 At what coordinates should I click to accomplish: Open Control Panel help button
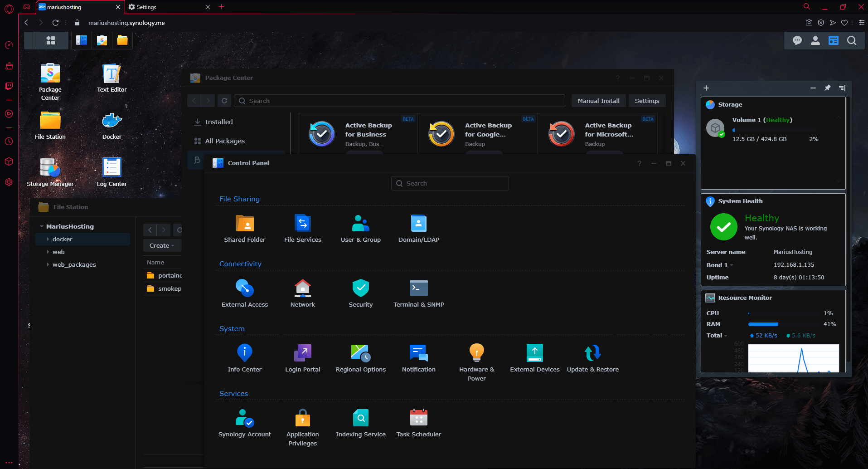point(640,163)
